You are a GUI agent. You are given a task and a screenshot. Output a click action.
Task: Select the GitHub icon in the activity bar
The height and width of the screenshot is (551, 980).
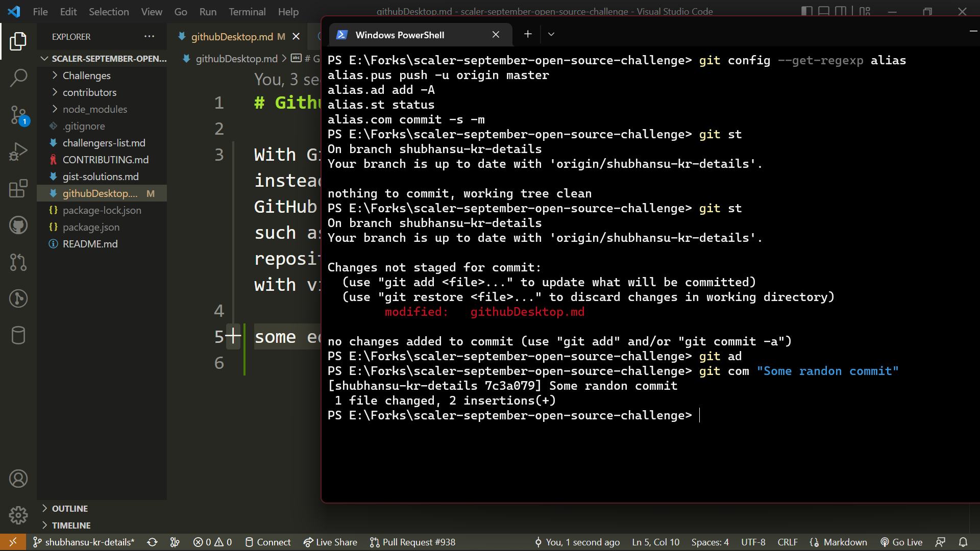(19, 225)
